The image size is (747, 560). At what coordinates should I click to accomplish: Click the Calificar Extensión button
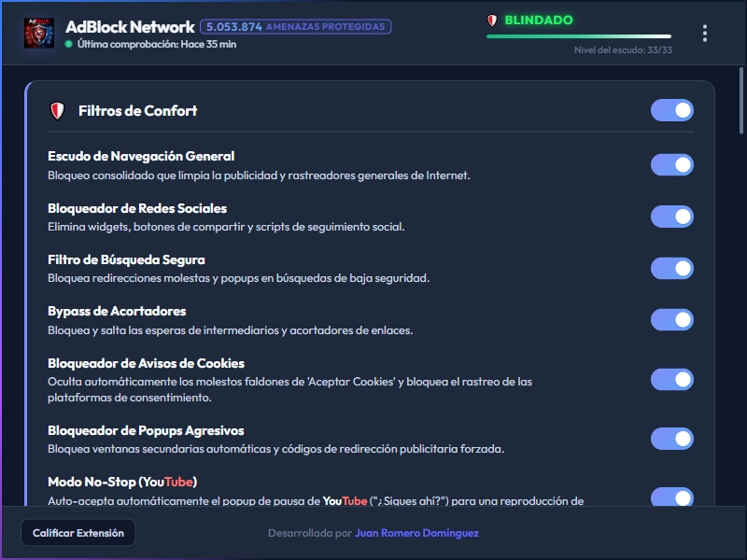(78, 533)
